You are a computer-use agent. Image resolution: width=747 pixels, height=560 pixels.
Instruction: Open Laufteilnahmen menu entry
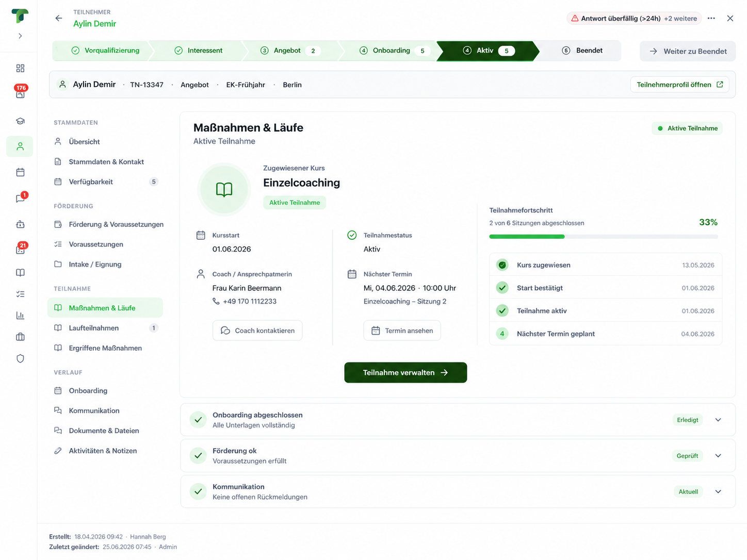click(105, 328)
